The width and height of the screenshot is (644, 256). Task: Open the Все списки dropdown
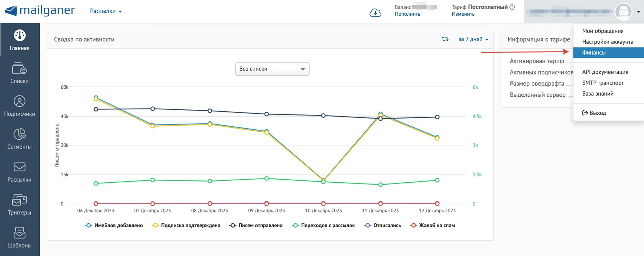click(272, 69)
